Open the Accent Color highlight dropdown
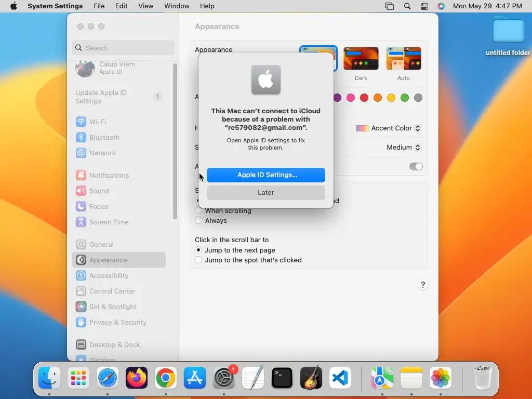 [388, 128]
